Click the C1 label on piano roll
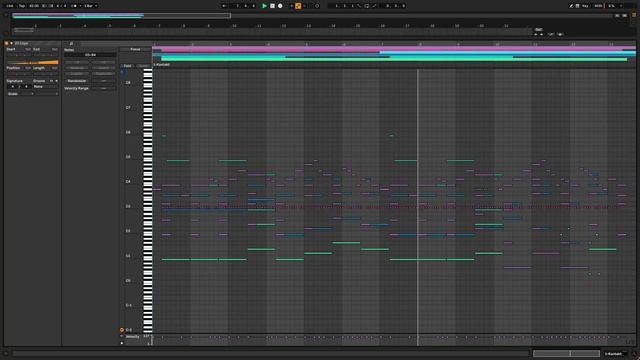The height and width of the screenshot is (360, 640). pos(128,256)
